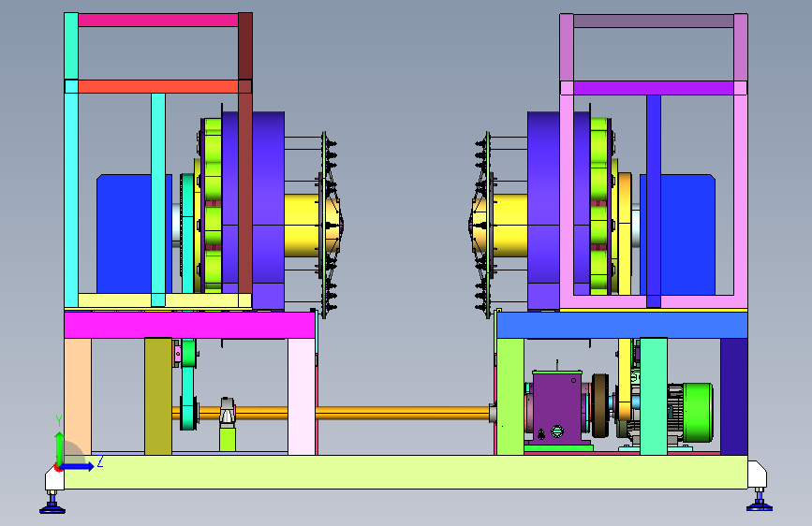
Task: Select the brown coupling disc beside gearbox
Action: 600,405
